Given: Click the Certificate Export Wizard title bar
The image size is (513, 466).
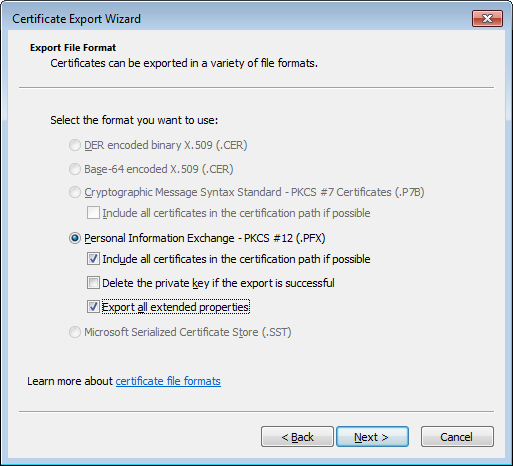Looking at the screenshot, I should pyautogui.click(x=233, y=19).
